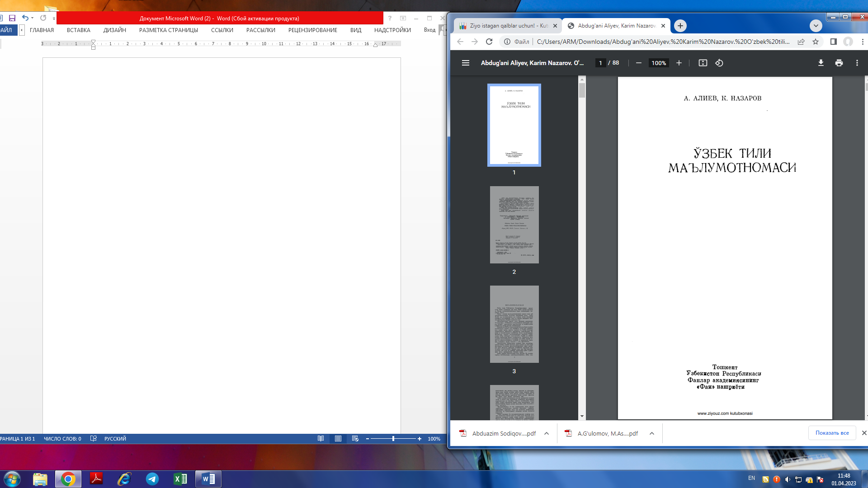Zoom out with minus in Word
This screenshot has height=488, width=868.
pyautogui.click(x=368, y=439)
